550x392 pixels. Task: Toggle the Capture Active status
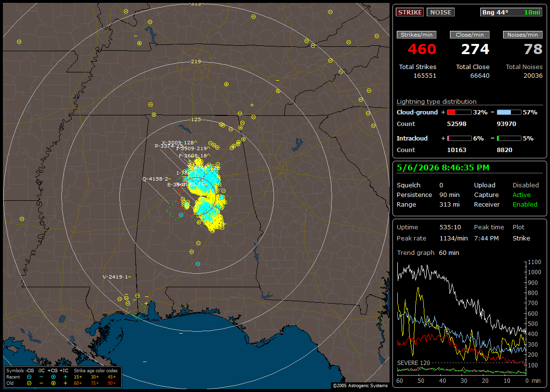tap(521, 195)
